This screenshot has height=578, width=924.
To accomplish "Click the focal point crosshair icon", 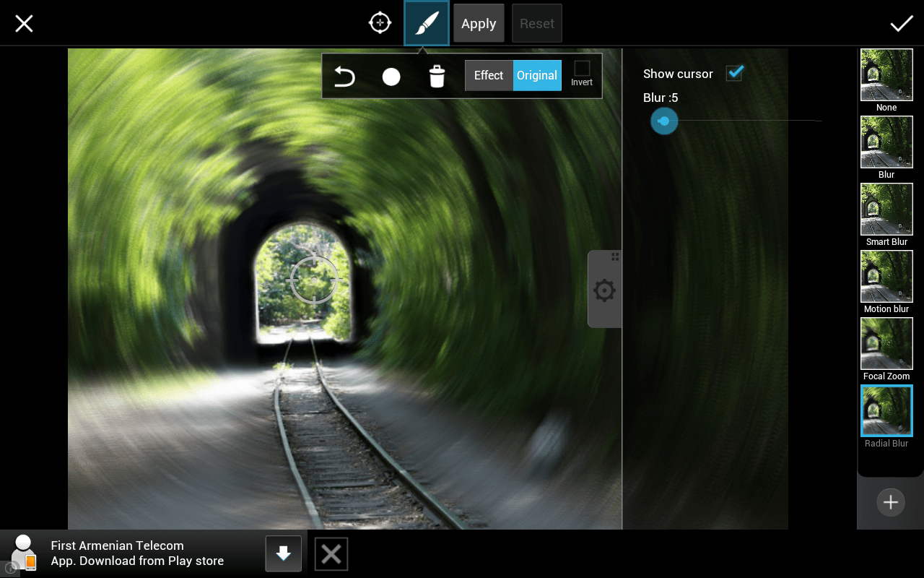I will (379, 22).
